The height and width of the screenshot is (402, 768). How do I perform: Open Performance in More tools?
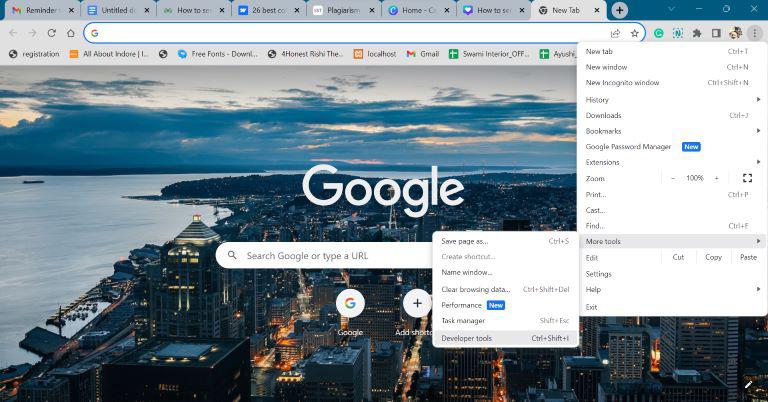click(505, 305)
